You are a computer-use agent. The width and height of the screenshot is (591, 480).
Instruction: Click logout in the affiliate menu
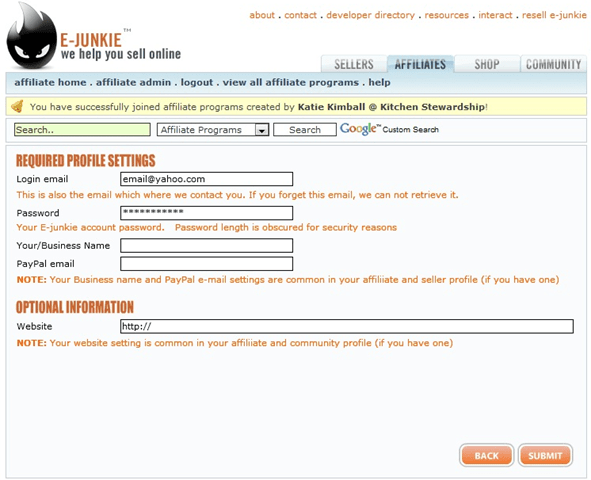click(x=197, y=82)
